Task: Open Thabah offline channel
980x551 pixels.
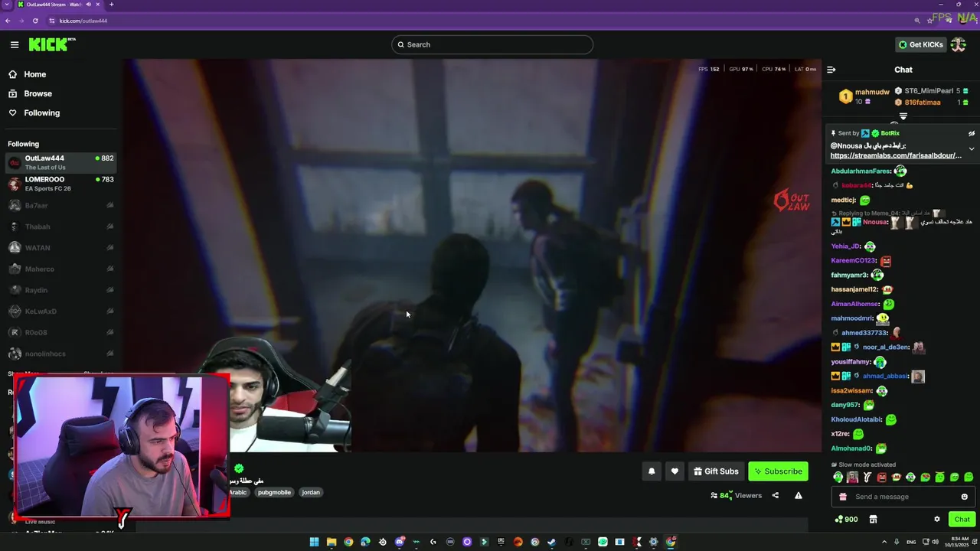Action: coord(60,227)
